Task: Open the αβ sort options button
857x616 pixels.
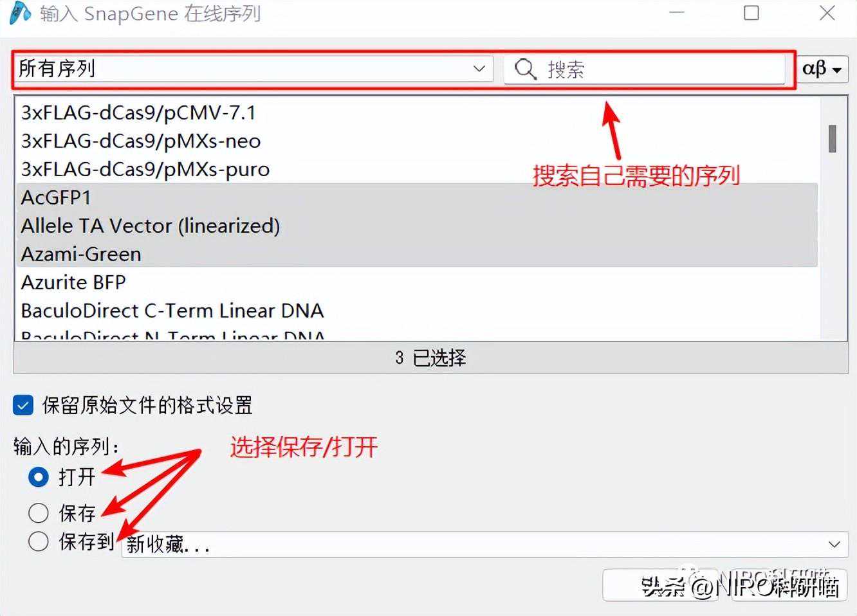Action: click(x=822, y=69)
